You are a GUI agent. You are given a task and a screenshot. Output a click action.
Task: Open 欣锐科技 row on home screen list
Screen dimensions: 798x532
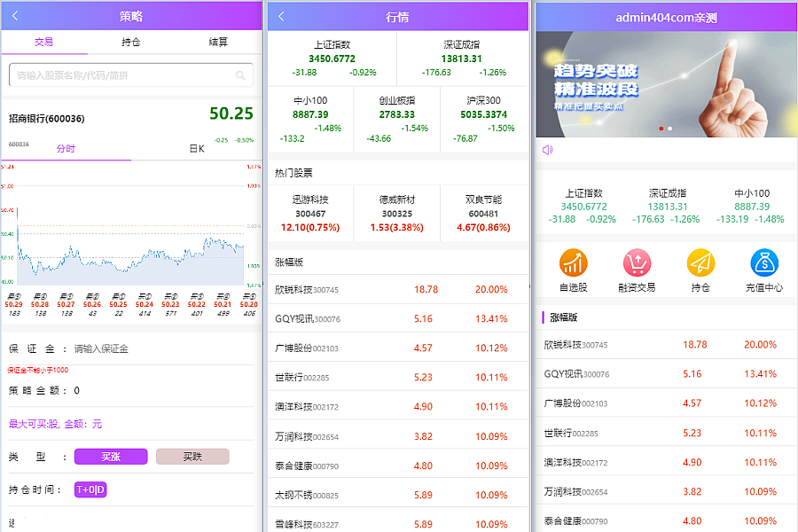tap(666, 345)
